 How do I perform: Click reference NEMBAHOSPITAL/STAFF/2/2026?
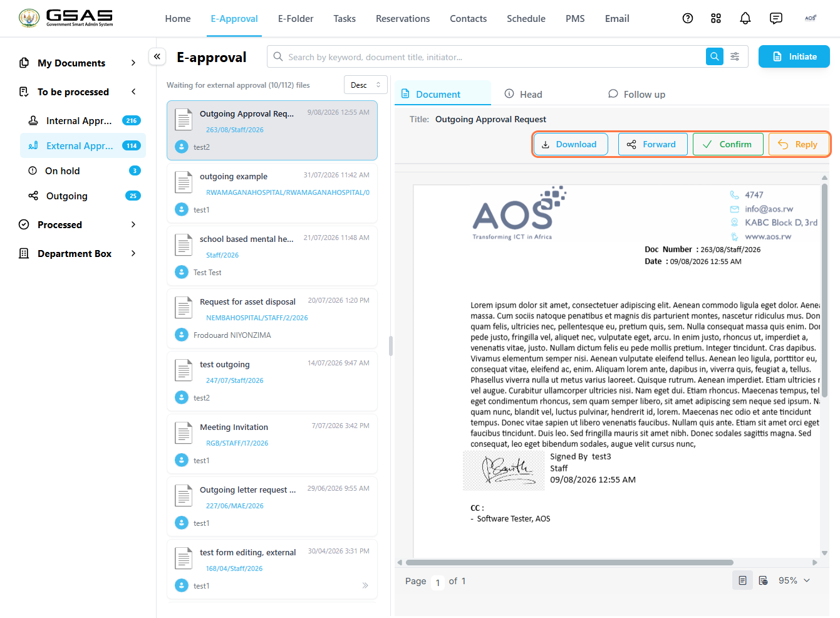click(257, 318)
